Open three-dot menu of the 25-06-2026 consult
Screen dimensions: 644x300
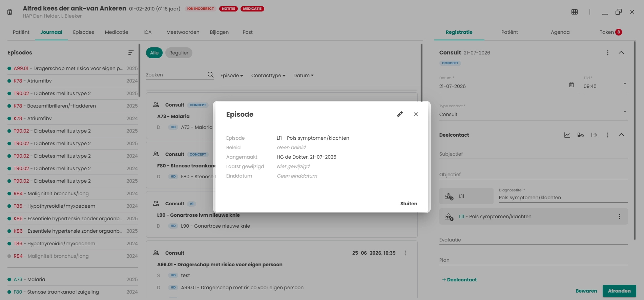click(405, 253)
